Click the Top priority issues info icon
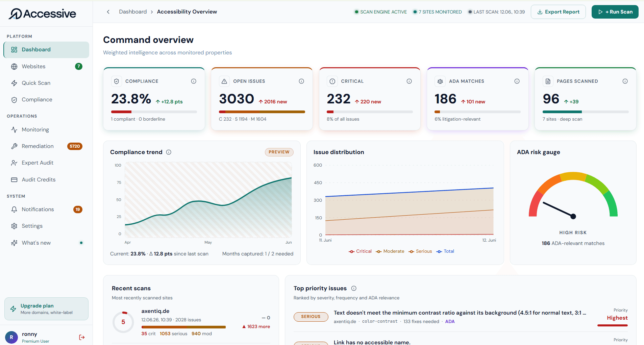Image resolution: width=644 pixels, height=345 pixels. pyautogui.click(x=354, y=288)
